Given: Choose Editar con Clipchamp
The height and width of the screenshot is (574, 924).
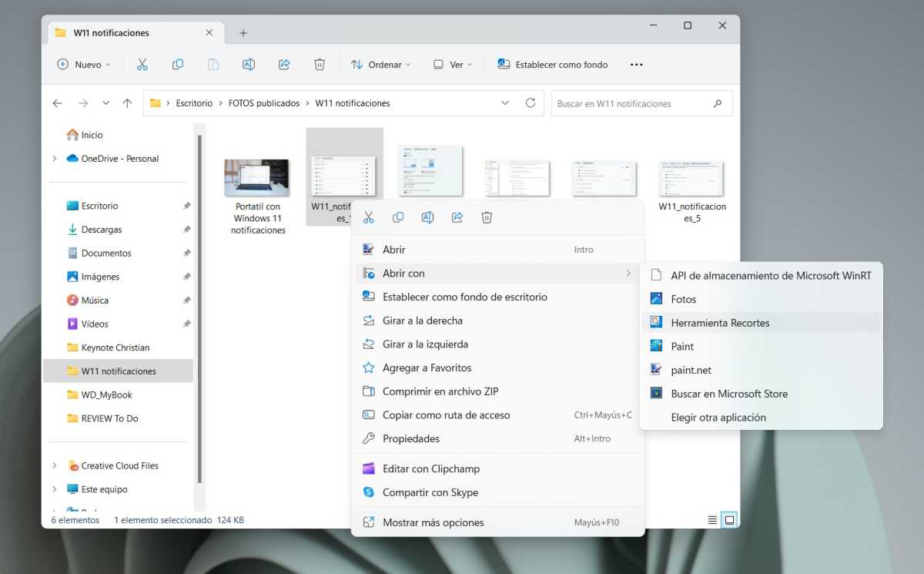Looking at the screenshot, I should click(497, 468).
